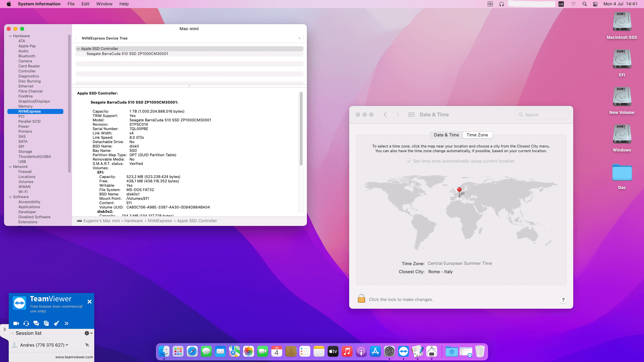Collapse the Session list section
The image size is (644, 362).
tap(12, 333)
